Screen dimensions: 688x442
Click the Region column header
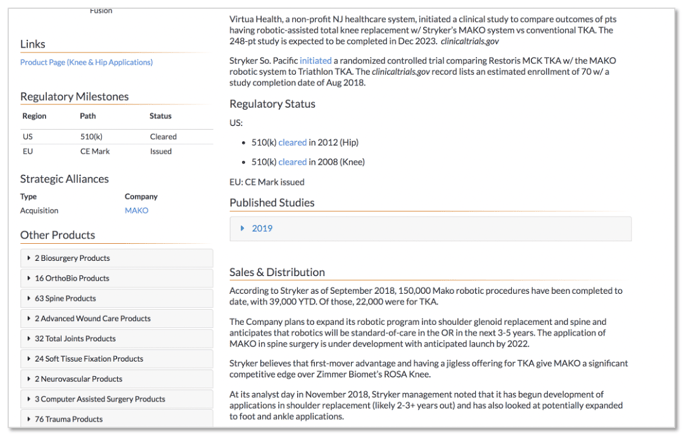point(34,116)
